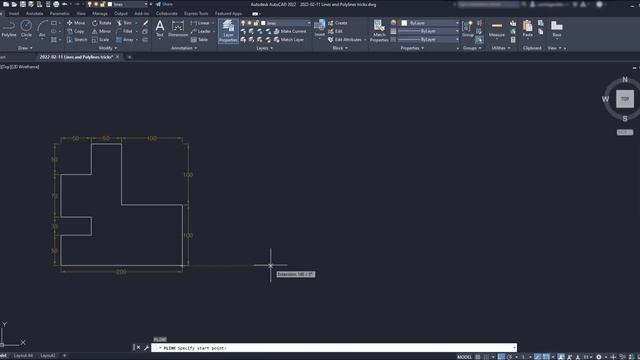The width and height of the screenshot is (640, 360).
Task: Select the Polyline tool
Action: 9,29
